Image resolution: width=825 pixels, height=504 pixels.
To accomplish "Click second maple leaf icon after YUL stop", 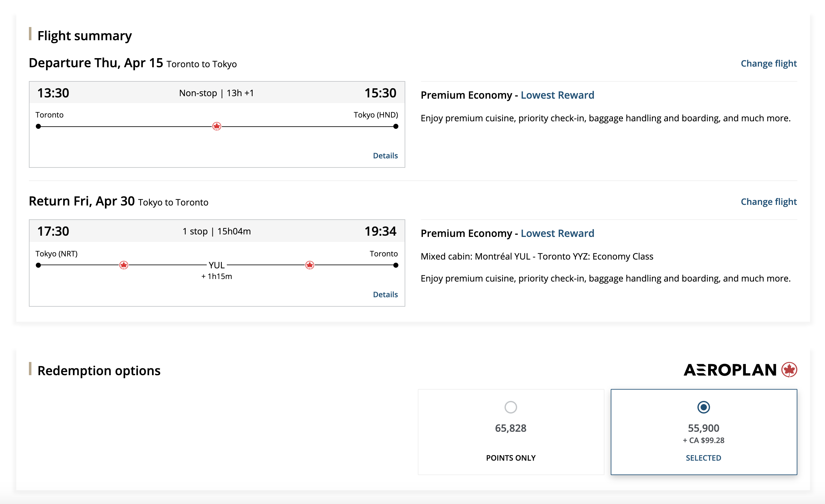I will pos(310,265).
